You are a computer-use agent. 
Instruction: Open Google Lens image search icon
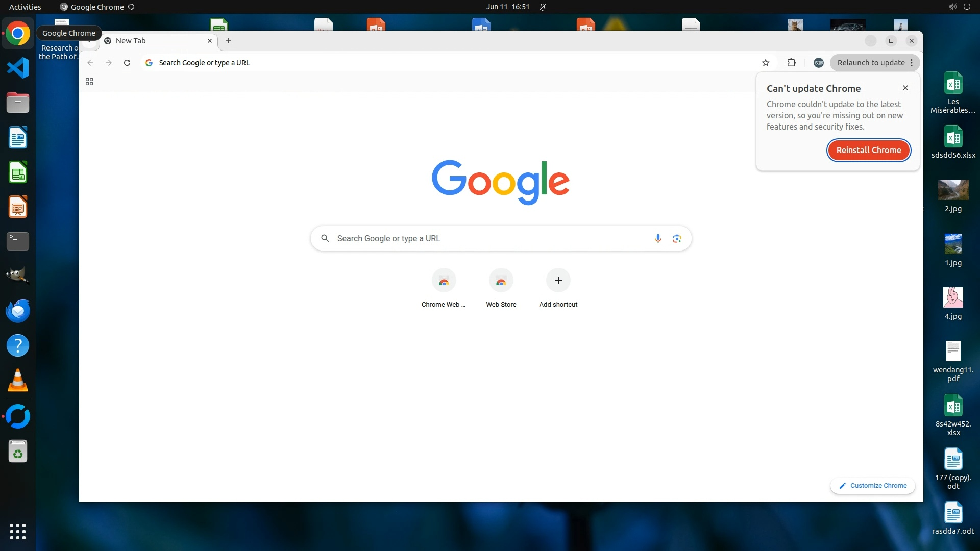677,238
